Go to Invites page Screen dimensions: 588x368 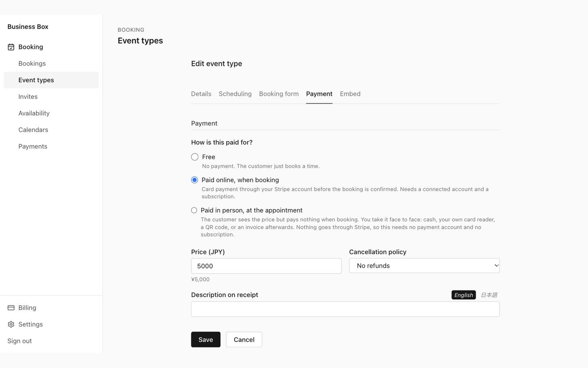coord(51,97)
